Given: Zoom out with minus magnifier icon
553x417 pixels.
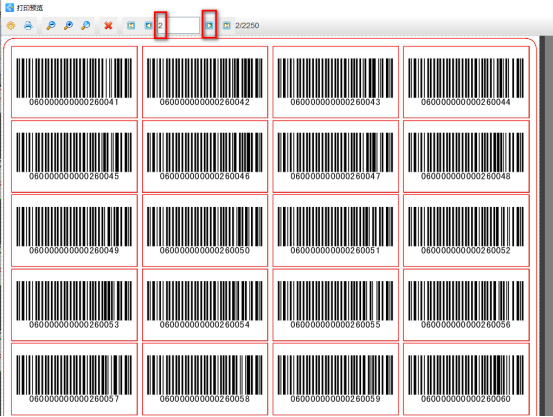Looking at the screenshot, I should tap(51, 25).
